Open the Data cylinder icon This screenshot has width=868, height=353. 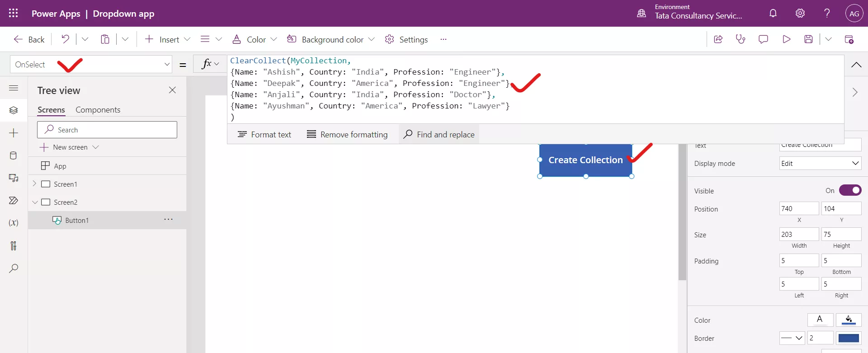(x=14, y=155)
